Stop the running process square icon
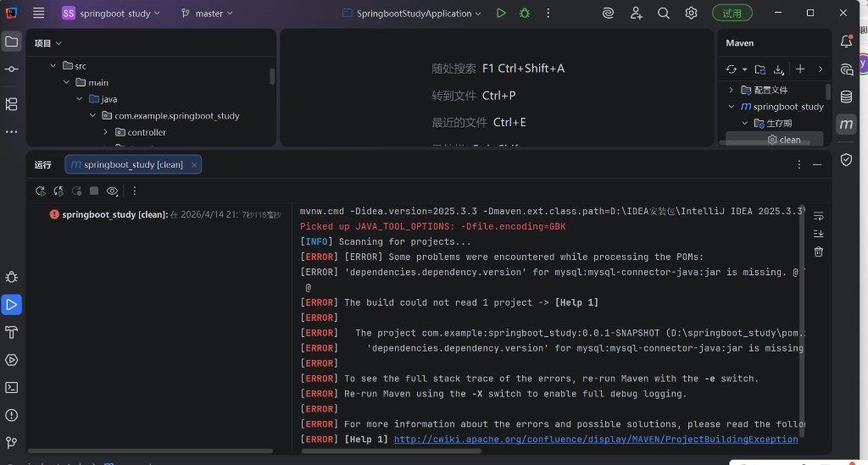Image resolution: width=868 pixels, height=465 pixels. pos(94,191)
